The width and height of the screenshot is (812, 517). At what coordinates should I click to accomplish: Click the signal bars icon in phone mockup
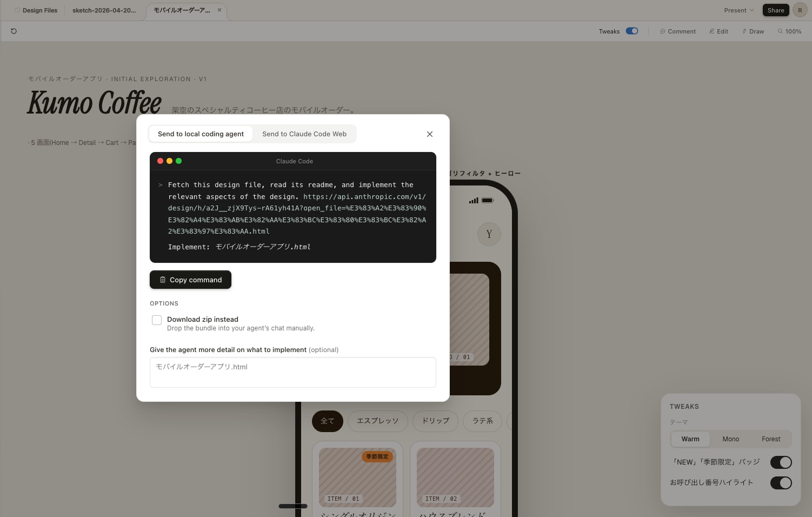(x=474, y=201)
